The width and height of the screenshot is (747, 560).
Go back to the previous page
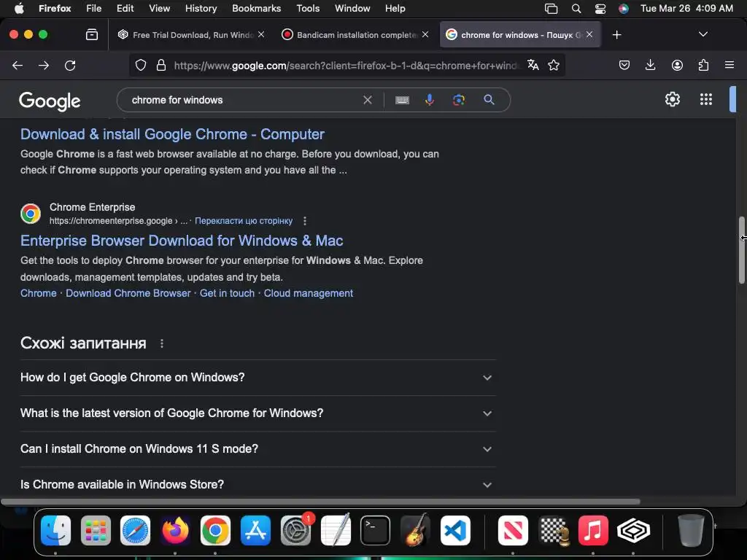coord(18,66)
